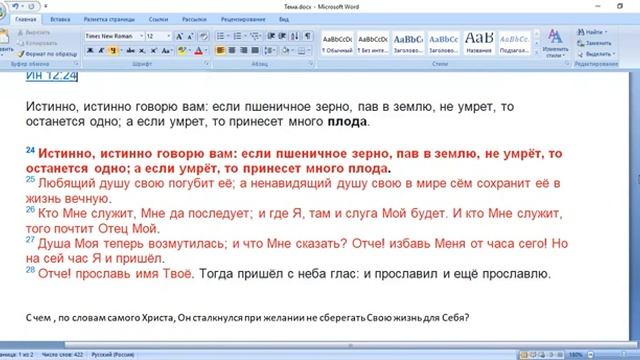The width and height of the screenshot is (640, 360).
Task: Click the Изменить стили button
Action: [555, 43]
